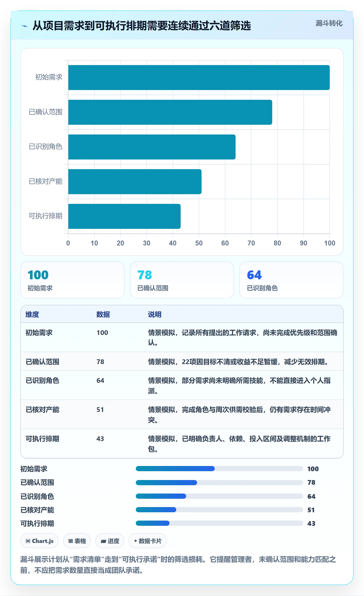The image size is (364, 596).
Task: Click the 漏斗转化 tag label
Action: tap(329, 23)
